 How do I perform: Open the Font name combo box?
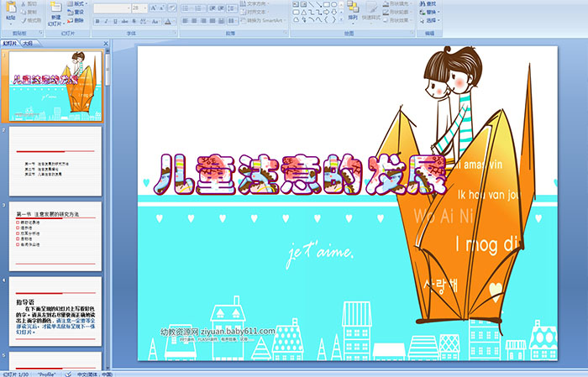(112, 8)
